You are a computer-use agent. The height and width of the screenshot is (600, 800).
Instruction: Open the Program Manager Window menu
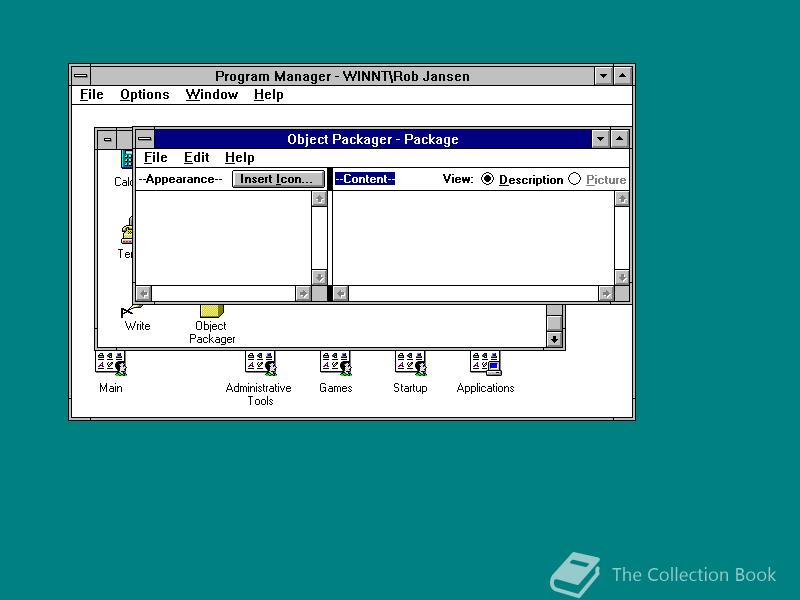tap(212, 95)
